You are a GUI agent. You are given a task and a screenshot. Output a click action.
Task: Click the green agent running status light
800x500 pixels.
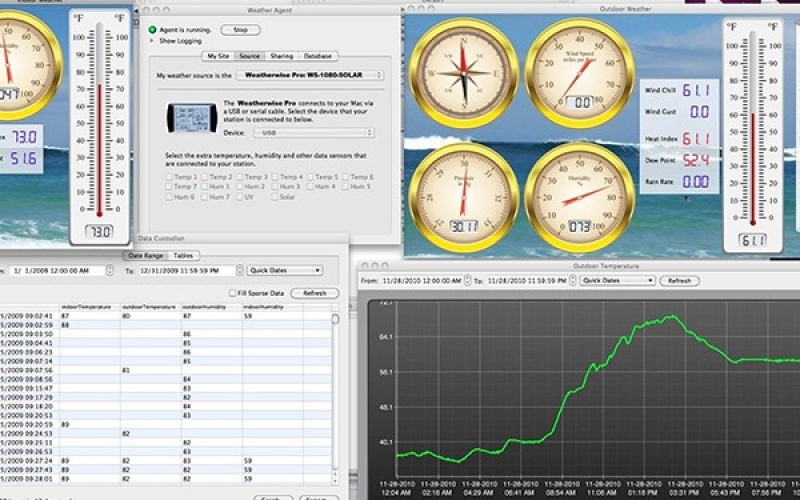point(152,31)
